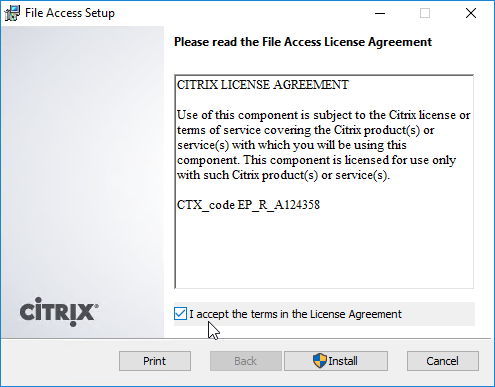Click the Citrix logo

pyautogui.click(x=59, y=312)
